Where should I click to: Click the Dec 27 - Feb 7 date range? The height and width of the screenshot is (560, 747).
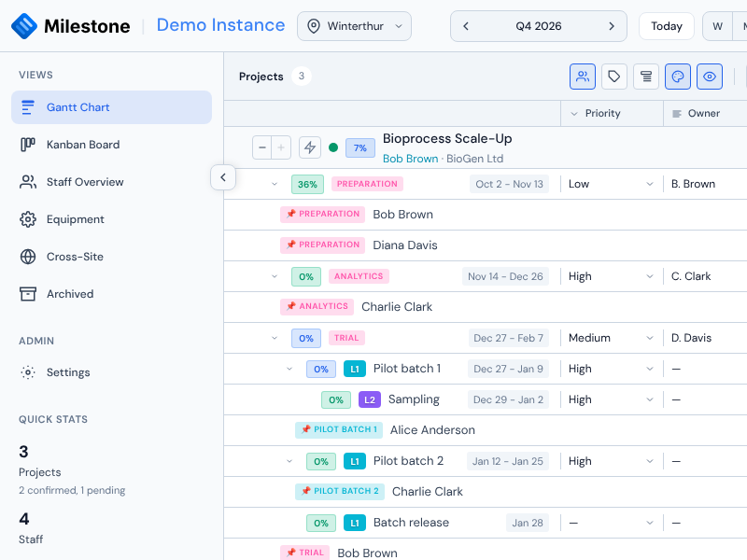(x=508, y=338)
